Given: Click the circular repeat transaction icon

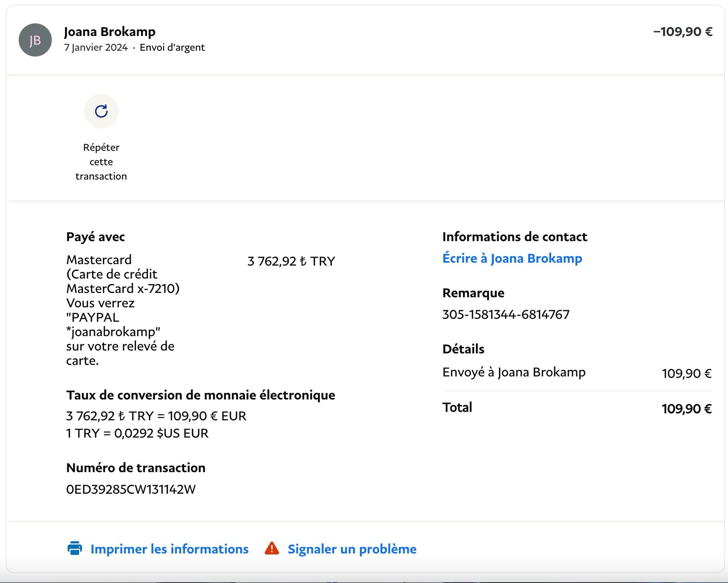Looking at the screenshot, I should point(101,111).
